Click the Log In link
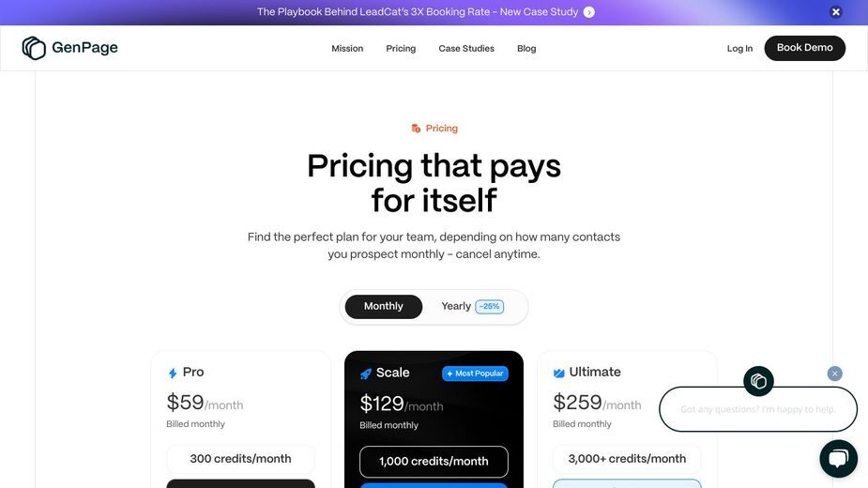This screenshot has height=488, width=868. [x=739, y=49]
